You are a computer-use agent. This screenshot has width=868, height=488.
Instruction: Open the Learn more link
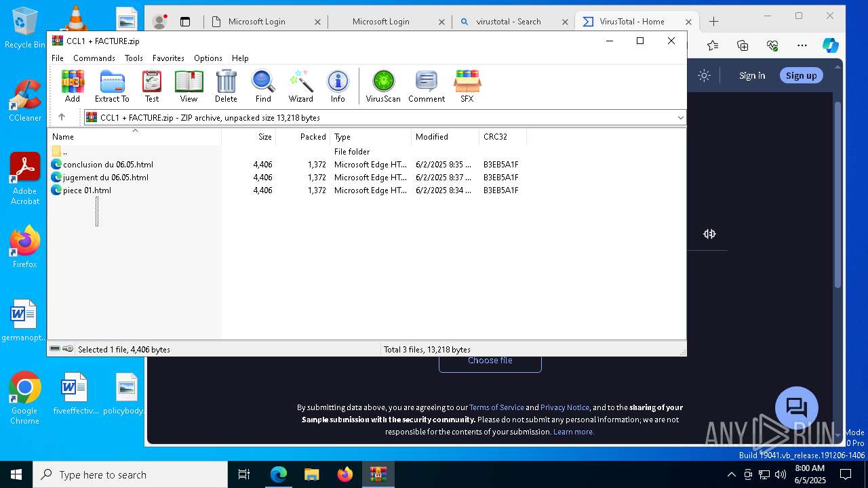[x=574, y=432]
